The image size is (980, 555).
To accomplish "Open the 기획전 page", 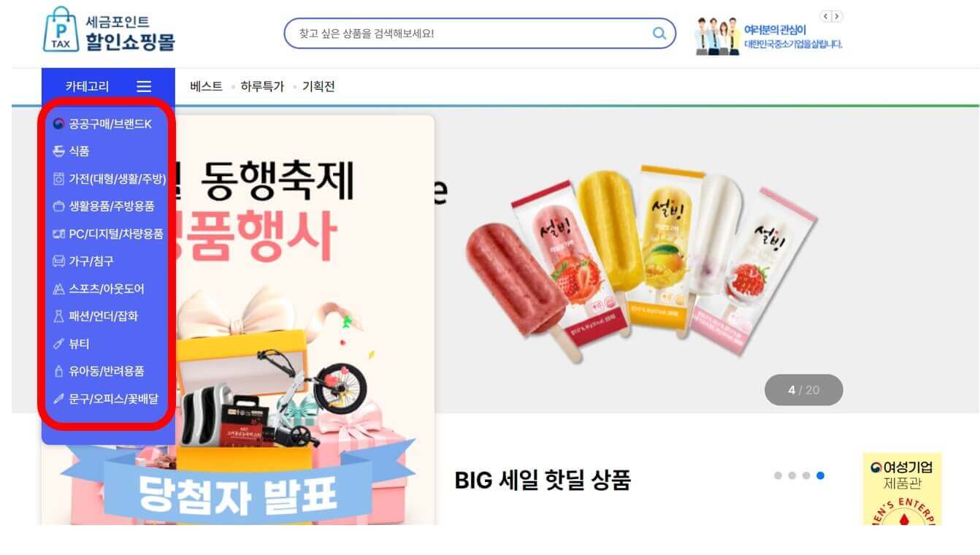I will point(318,86).
